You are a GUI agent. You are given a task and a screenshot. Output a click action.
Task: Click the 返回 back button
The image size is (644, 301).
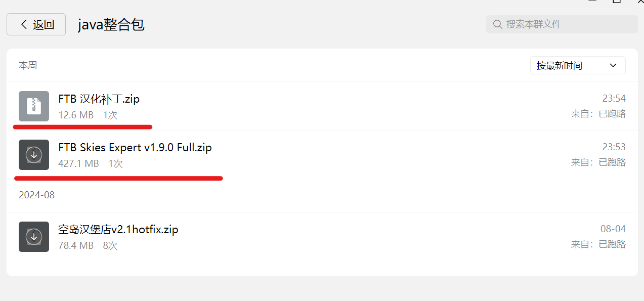[36, 24]
